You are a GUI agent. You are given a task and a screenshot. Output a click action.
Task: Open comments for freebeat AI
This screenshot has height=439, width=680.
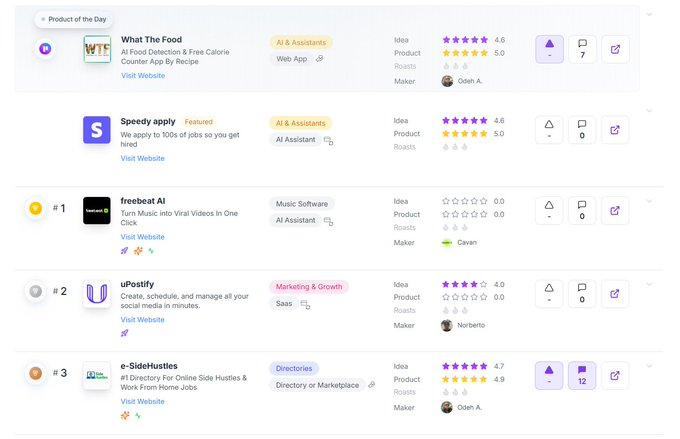(x=582, y=210)
